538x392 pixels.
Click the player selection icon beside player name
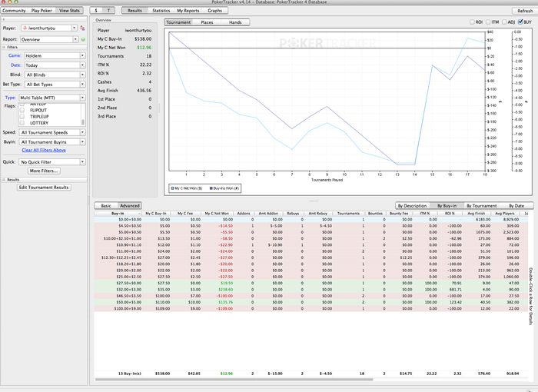81,28
